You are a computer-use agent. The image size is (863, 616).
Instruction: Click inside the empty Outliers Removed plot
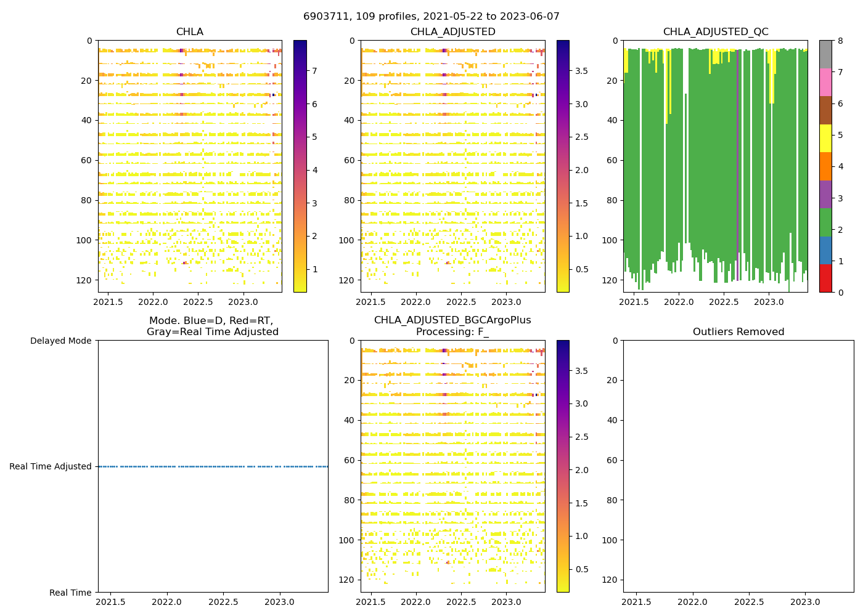point(738,466)
